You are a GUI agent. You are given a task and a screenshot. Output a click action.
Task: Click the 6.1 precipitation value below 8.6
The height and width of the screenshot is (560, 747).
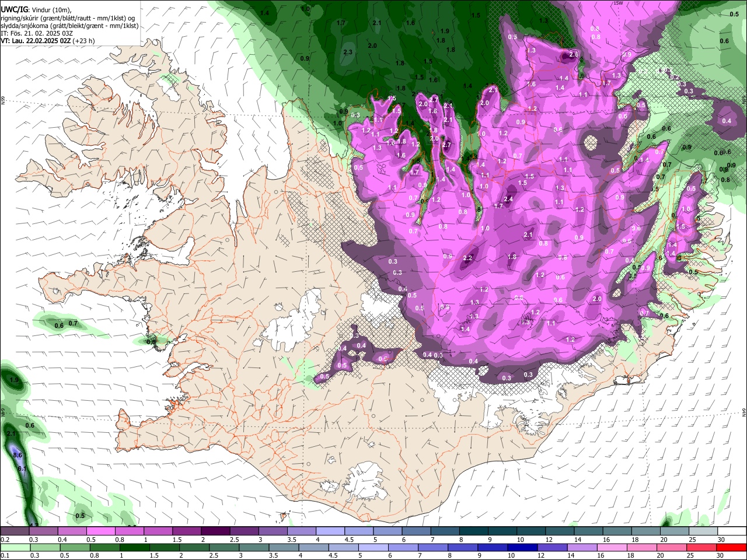point(22,469)
